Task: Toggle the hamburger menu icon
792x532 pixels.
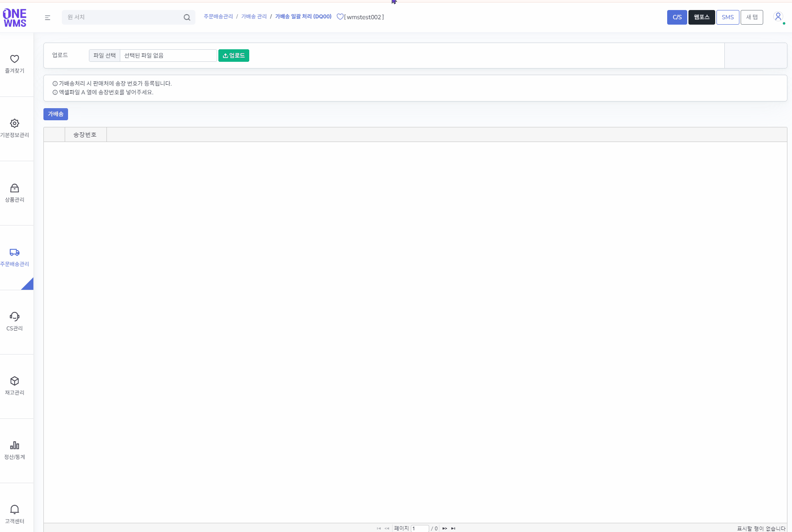Action: pyautogui.click(x=48, y=18)
